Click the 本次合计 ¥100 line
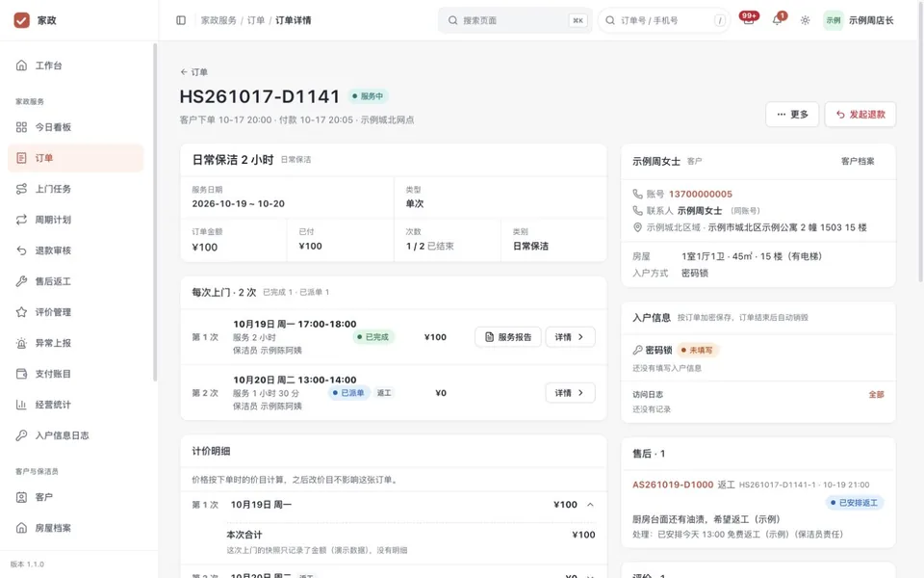The height and width of the screenshot is (578, 924). pos(411,535)
